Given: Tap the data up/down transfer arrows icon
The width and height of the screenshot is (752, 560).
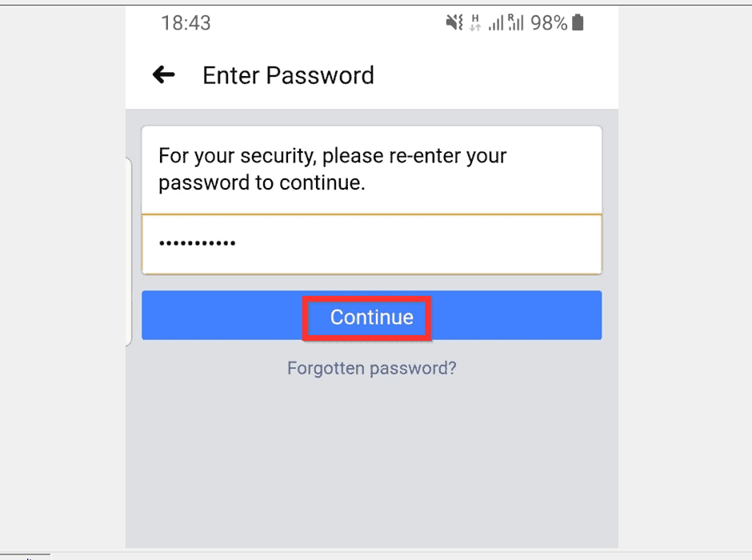Looking at the screenshot, I should [477, 27].
